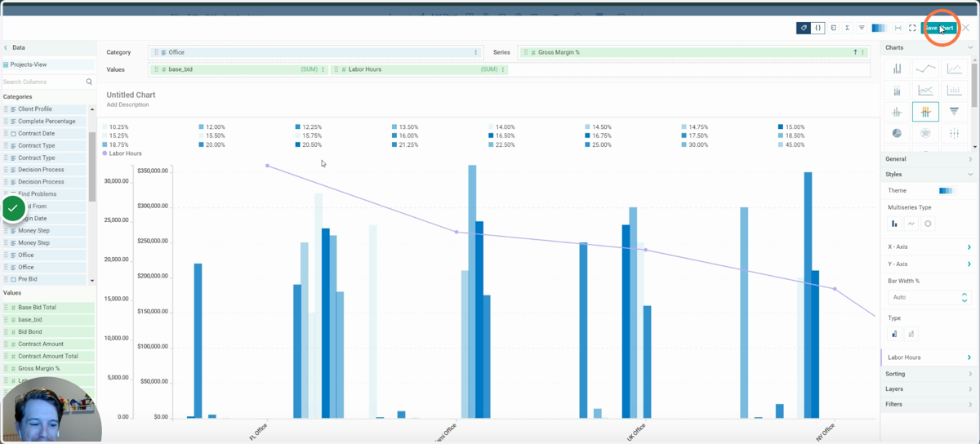This screenshot has width=980, height=444.
Task: Click the Theme color gradient swatch
Action: pyautogui.click(x=947, y=191)
